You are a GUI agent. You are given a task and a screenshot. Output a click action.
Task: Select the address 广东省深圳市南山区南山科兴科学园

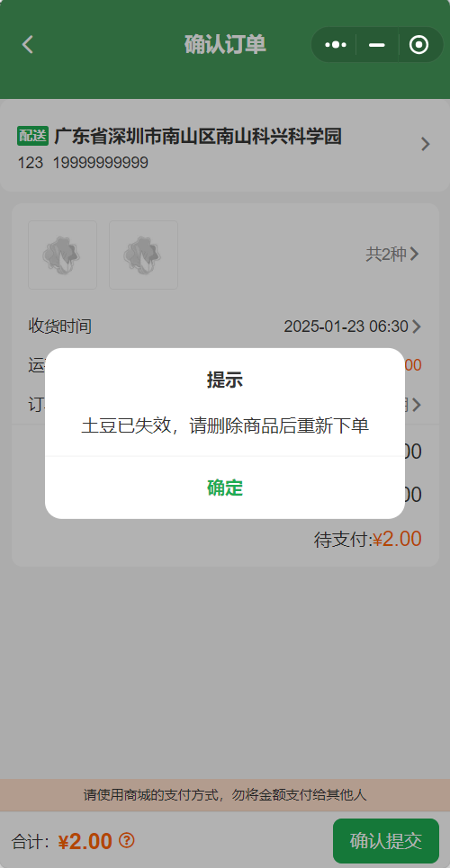click(x=198, y=136)
